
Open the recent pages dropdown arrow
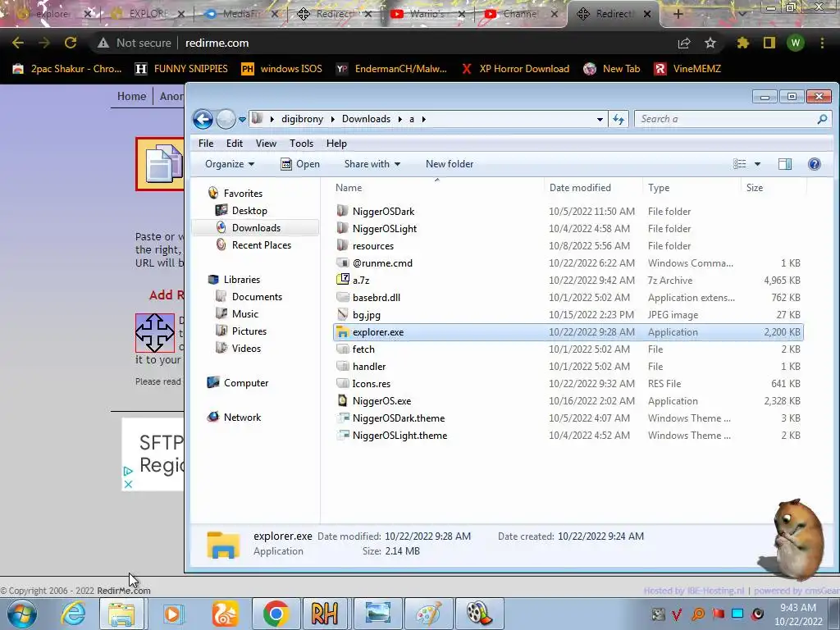pyautogui.click(x=242, y=120)
